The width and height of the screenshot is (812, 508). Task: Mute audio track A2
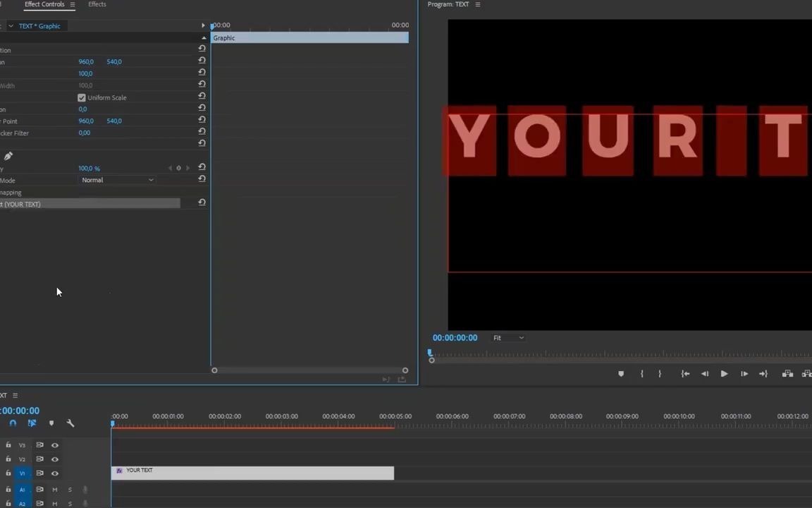pos(55,503)
